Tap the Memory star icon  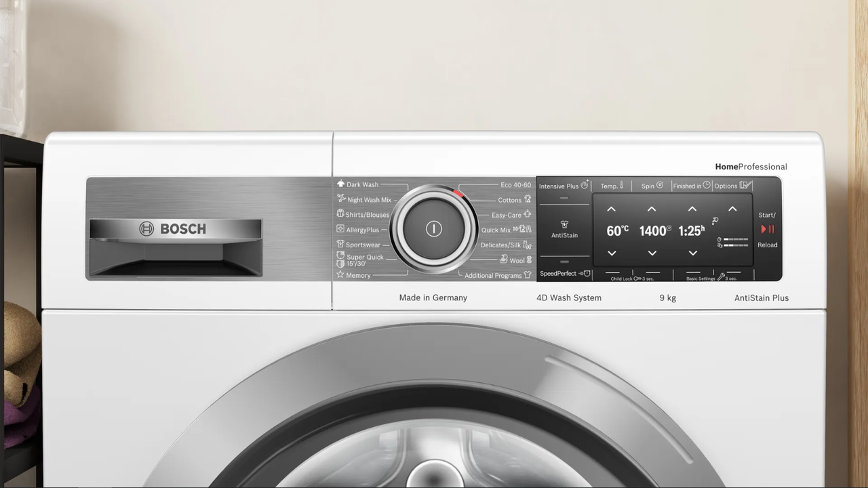(340, 274)
